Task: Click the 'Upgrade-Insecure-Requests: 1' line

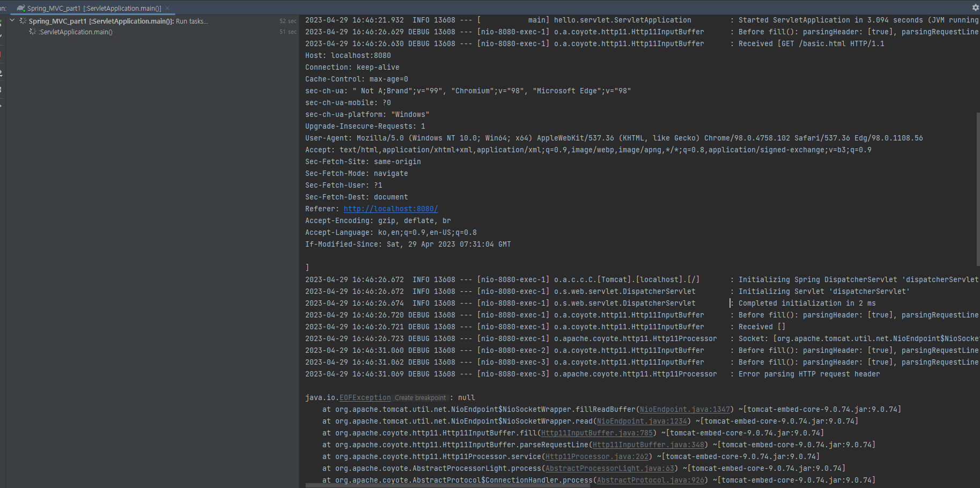Action: coord(365,126)
